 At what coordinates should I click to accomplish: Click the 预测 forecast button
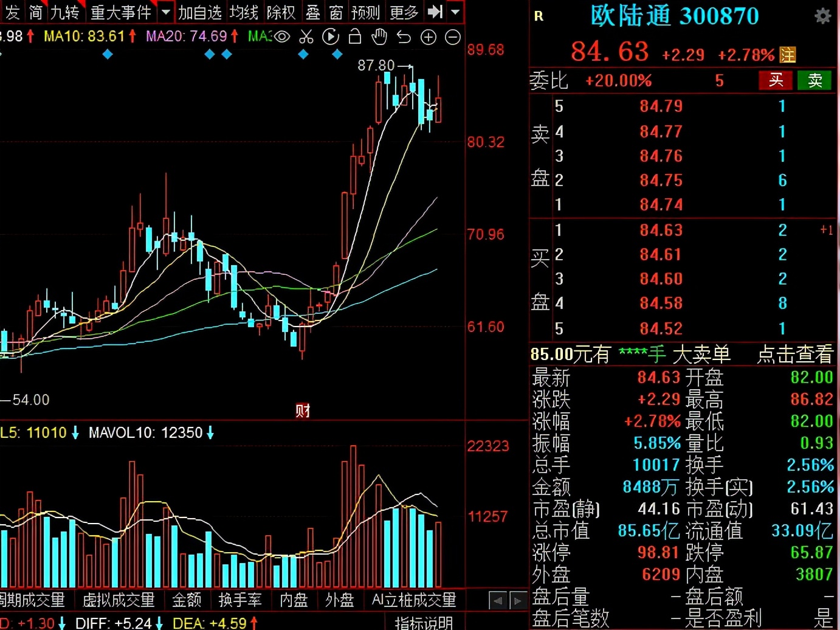tap(365, 12)
